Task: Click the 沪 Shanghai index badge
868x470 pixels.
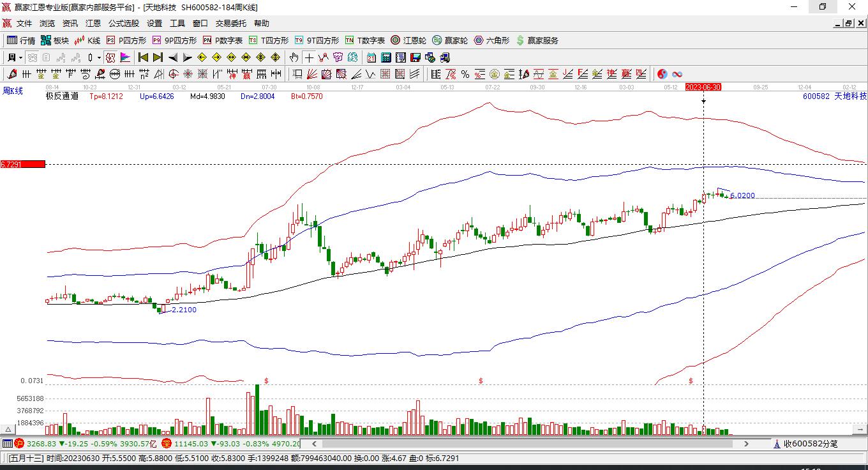Action: coord(19,443)
